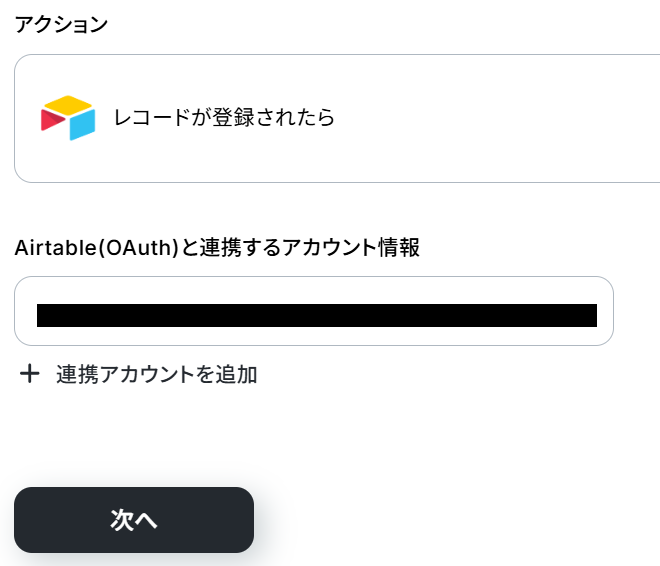Click the plus icon to add account
Viewport: 660px width, 566px height.
30,374
